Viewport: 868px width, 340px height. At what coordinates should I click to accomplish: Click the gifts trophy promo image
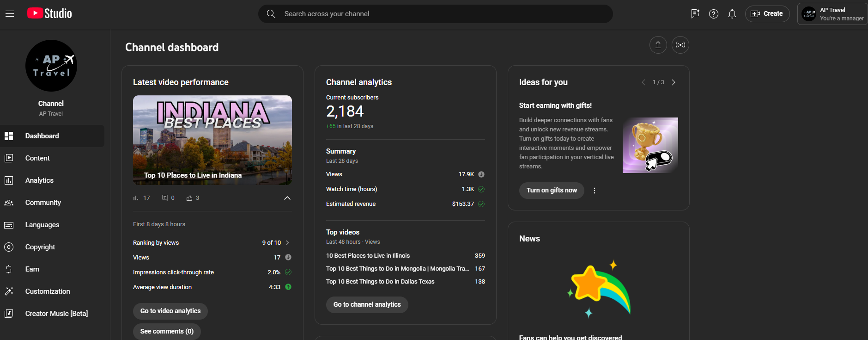(x=650, y=145)
